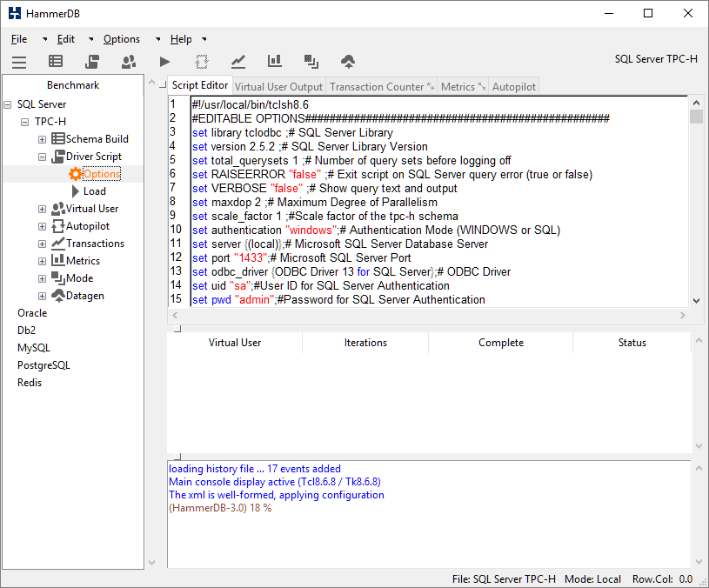Open the Options menu

[122, 39]
